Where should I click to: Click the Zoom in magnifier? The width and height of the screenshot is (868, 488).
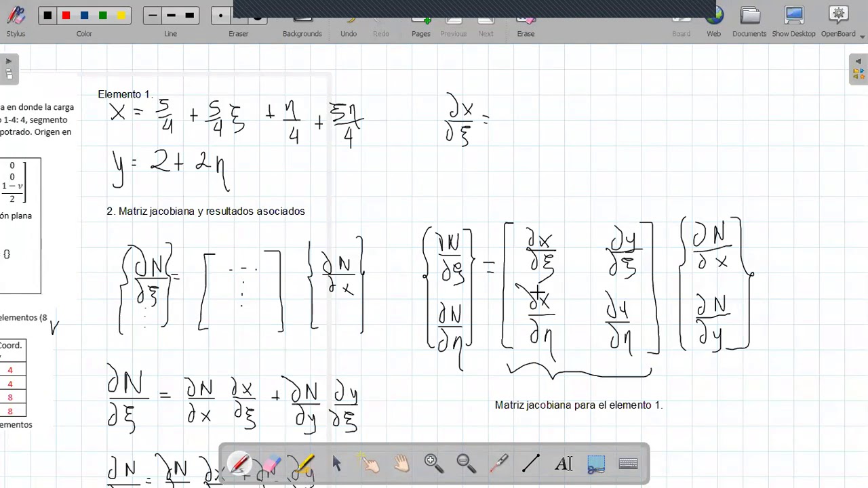pos(434,464)
